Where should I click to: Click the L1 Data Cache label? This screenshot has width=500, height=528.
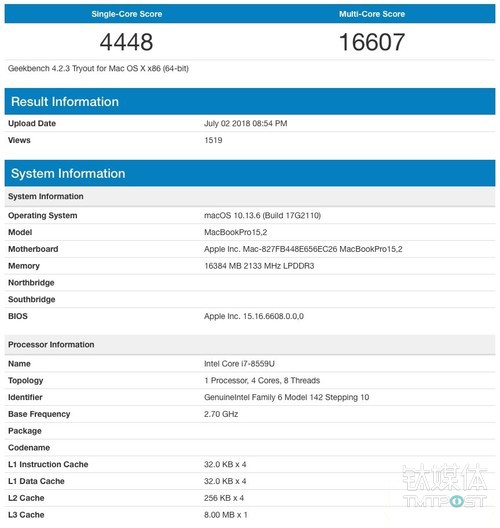pos(36,481)
